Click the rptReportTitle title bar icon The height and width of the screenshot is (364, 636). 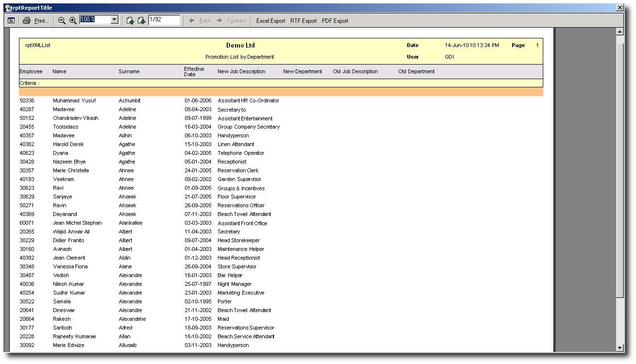click(8, 8)
